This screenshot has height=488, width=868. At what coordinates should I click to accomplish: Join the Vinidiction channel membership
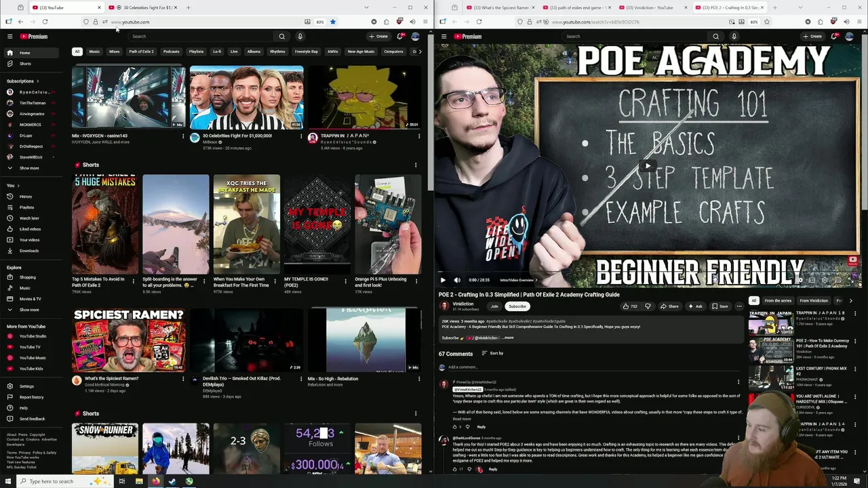(x=494, y=306)
